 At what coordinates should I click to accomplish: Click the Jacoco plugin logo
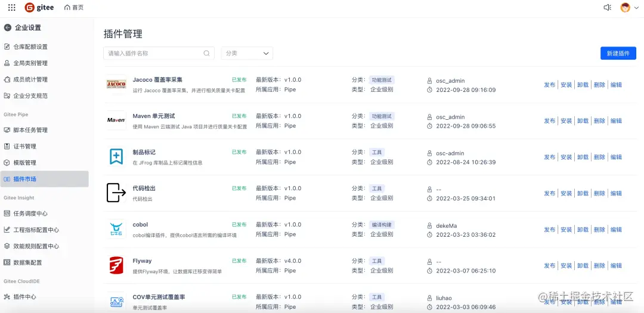pos(116,84)
